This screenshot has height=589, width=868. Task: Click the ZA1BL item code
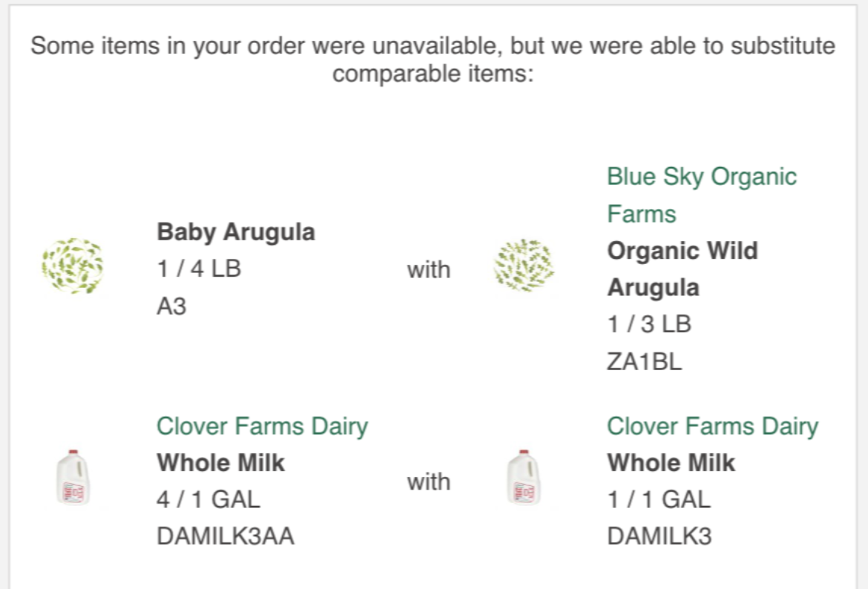(645, 361)
